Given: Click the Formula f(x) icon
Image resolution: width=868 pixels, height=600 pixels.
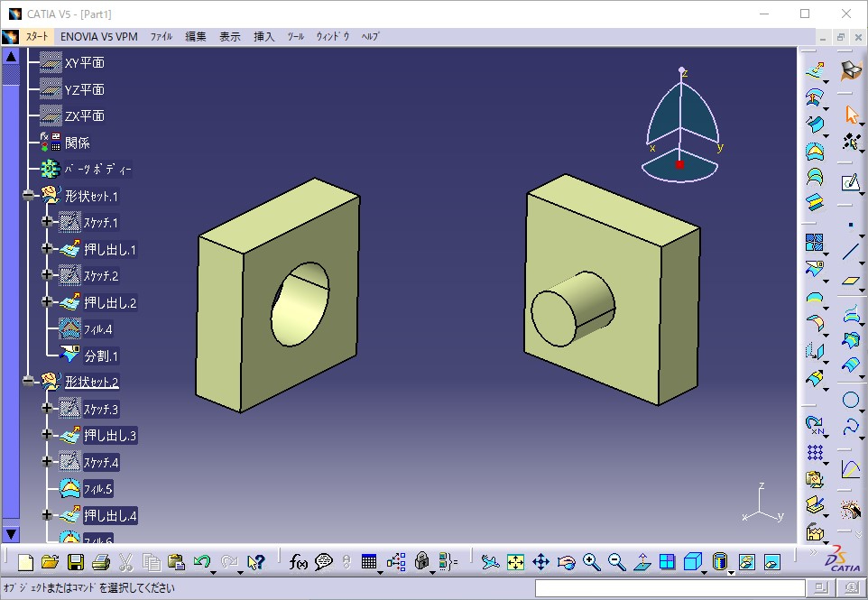Looking at the screenshot, I should click(x=299, y=562).
